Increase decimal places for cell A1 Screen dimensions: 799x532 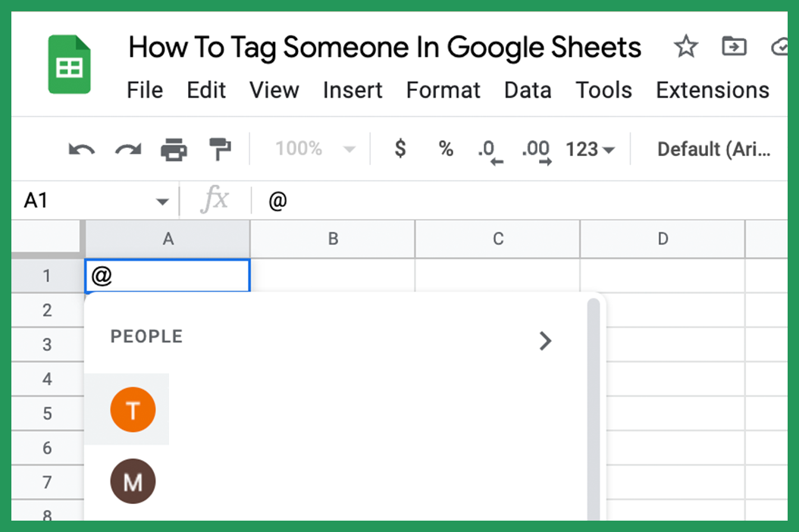point(535,149)
